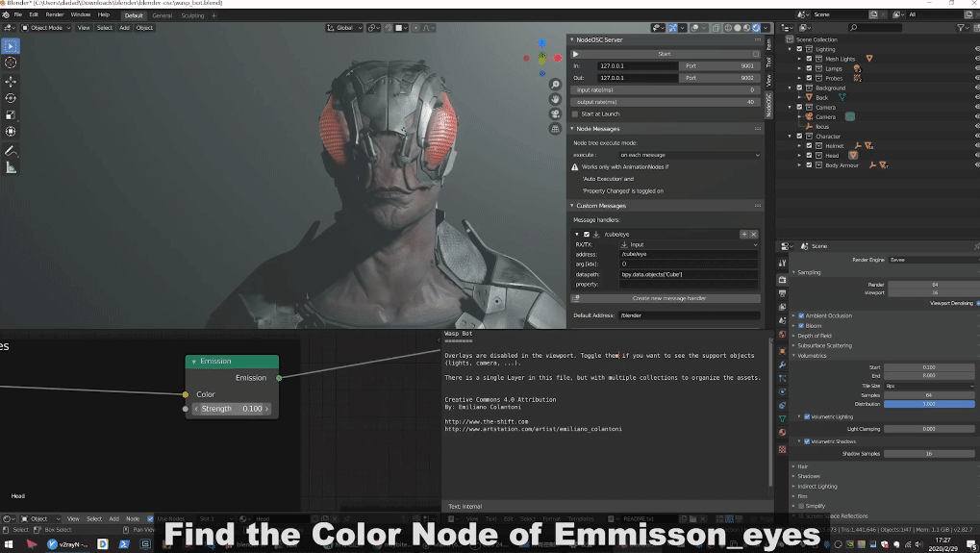Expand Helmet collection in outliner
This screenshot has height=553, width=980.
[799, 146]
